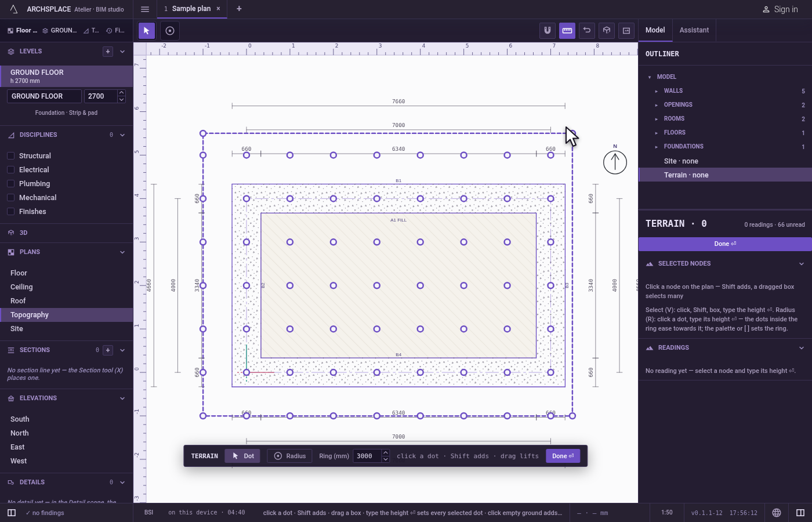812x522 pixels.
Task: Click the north arrow compass
Action: coord(615,162)
